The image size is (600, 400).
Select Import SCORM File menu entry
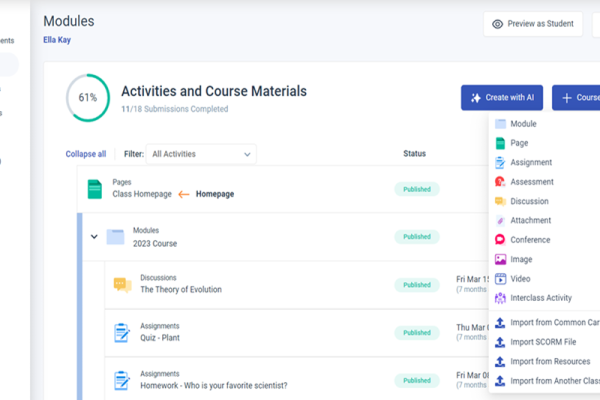[x=543, y=342]
